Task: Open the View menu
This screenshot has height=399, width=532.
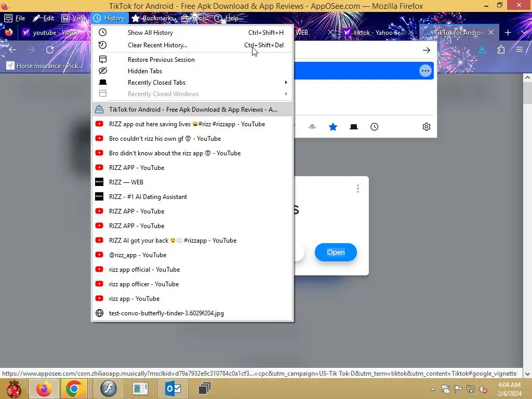Action: (x=73, y=18)
